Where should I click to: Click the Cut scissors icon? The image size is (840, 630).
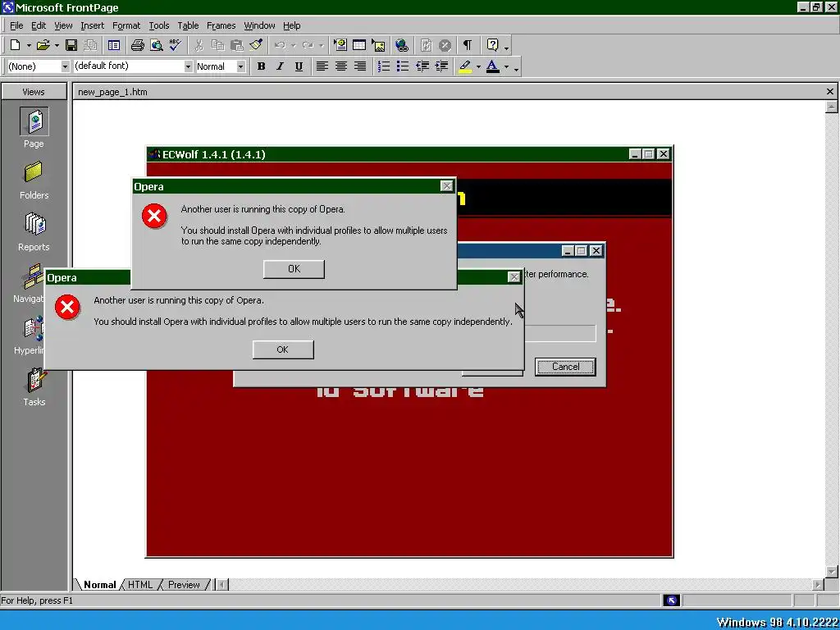[199, 46]
